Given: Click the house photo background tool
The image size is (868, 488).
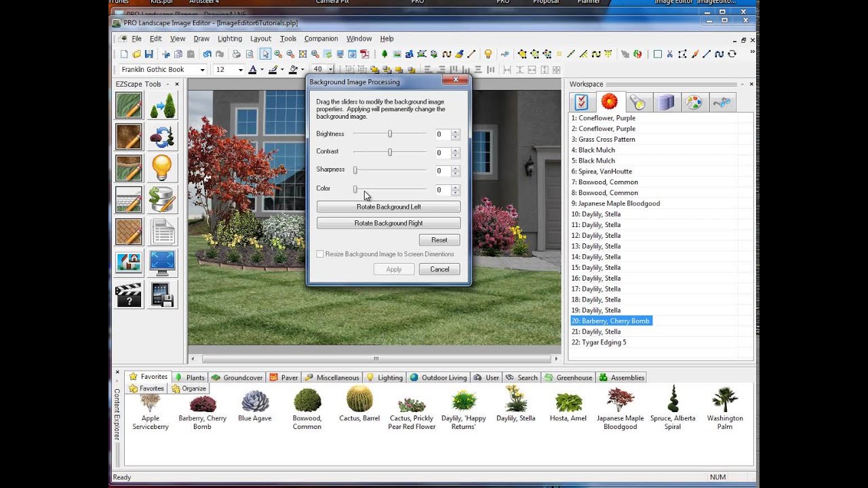Looking at the screenshot, I should coord(129,263).
